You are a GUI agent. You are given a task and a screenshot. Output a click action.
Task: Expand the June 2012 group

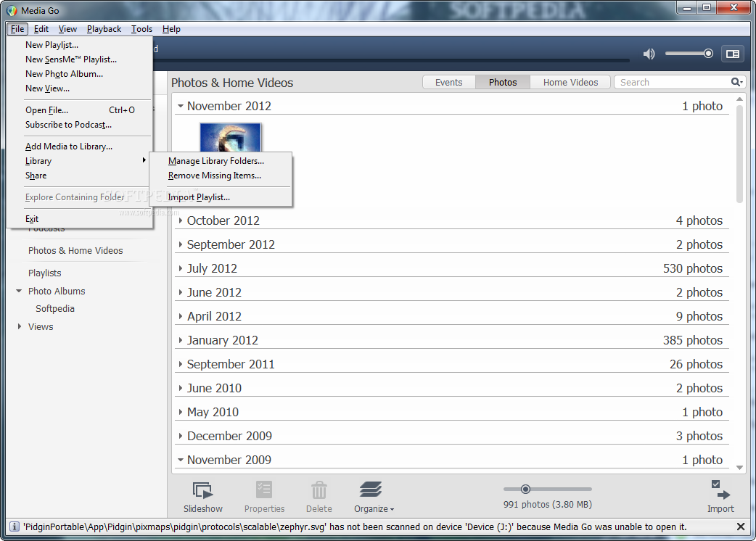point(181,292)
